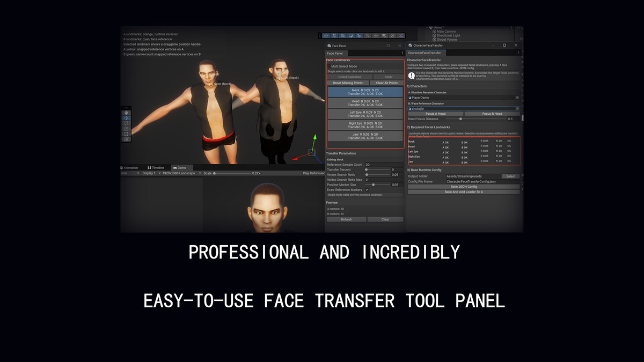Adjust the Preview Marker Size slider
Screen dimensions: 644x362
377,184
